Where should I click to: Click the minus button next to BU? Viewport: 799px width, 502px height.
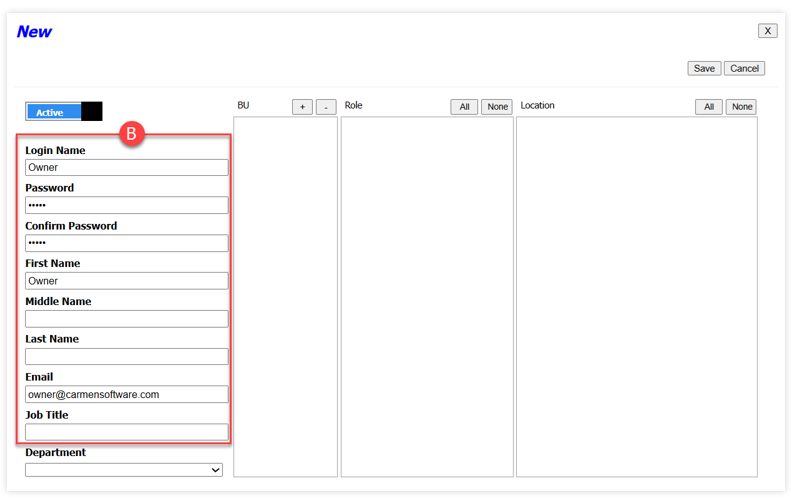tap(326, 107)
